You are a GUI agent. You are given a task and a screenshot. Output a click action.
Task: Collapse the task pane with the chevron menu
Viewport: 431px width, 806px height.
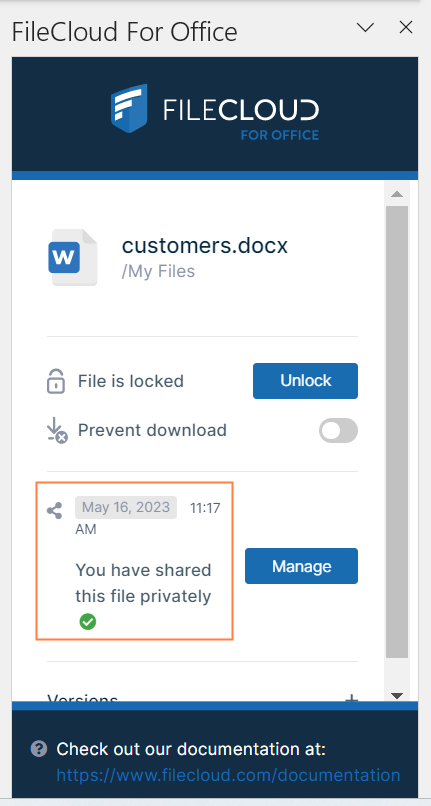click(365, 28)
